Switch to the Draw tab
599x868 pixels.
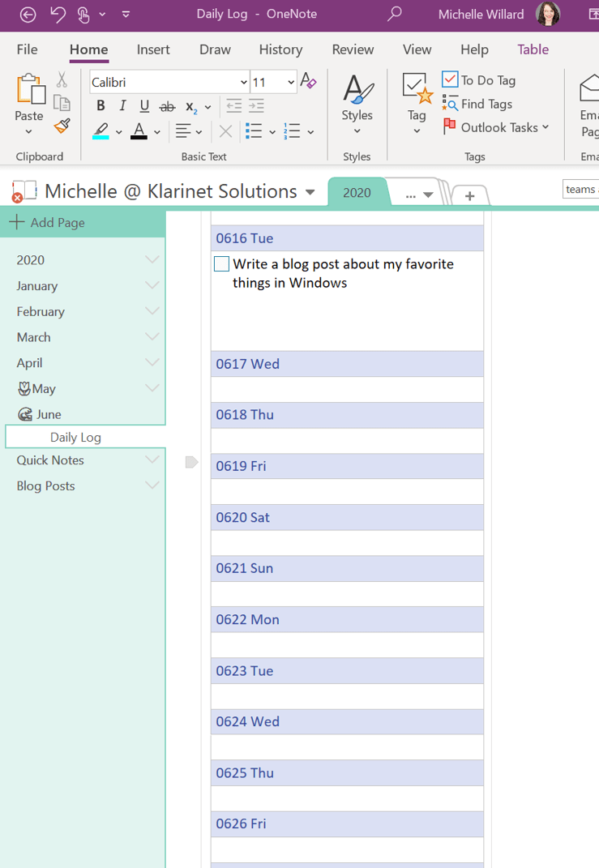(215, 49)
